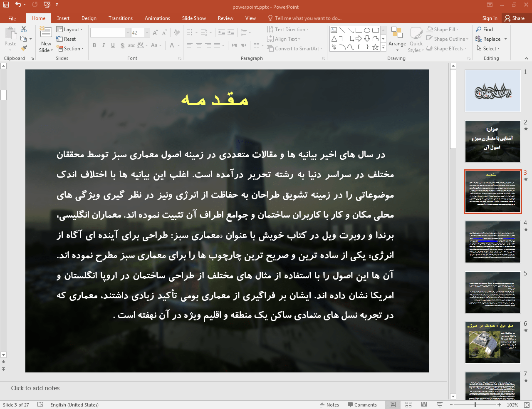
Task: Expand the Select dropdown in Editing
Action: pos(491,49)
